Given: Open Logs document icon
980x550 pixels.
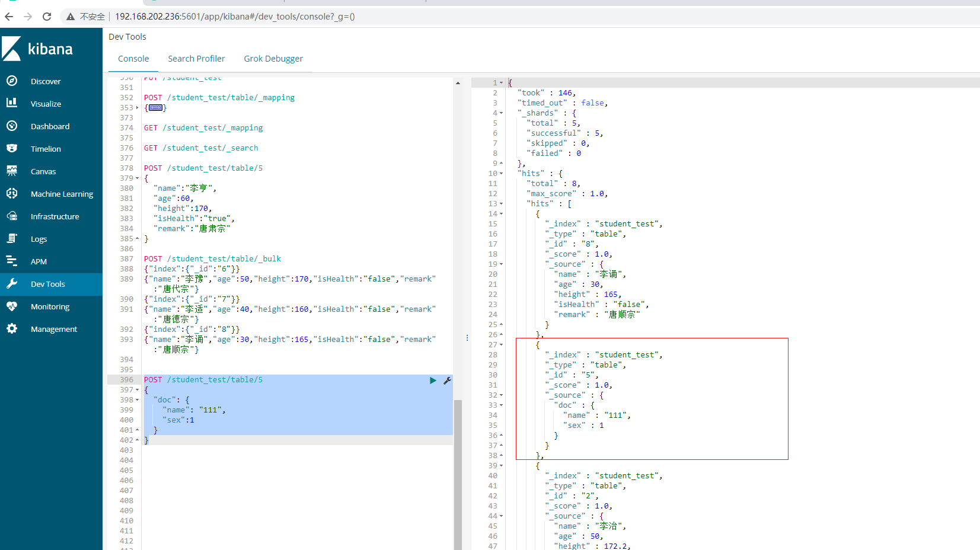Looking at the screenshot, I should (x=12, y=238).
